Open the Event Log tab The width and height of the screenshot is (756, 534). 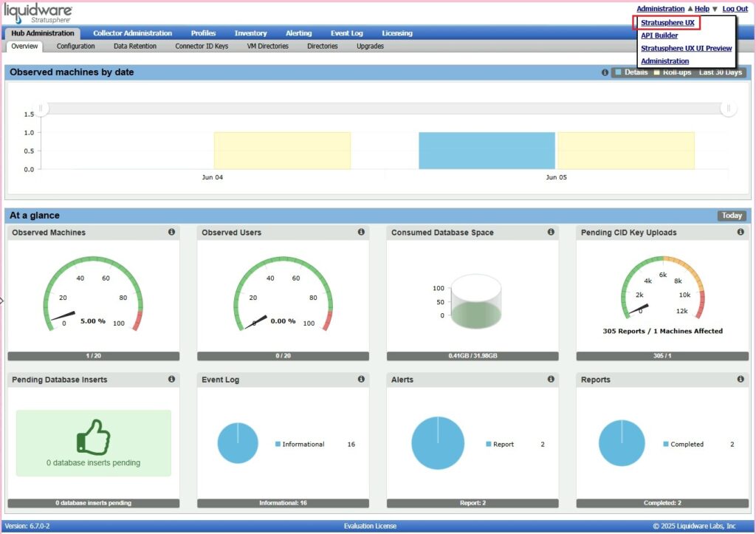coord(347,33)
